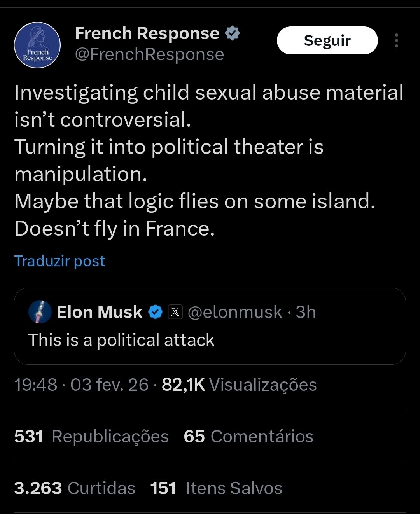Click the 19:48 post timestamp
420x514 pixels.
[x=36, y=385]
